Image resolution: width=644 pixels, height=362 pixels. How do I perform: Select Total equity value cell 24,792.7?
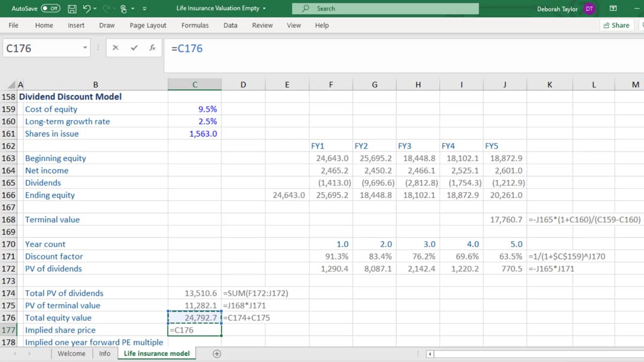coord(194,317)
